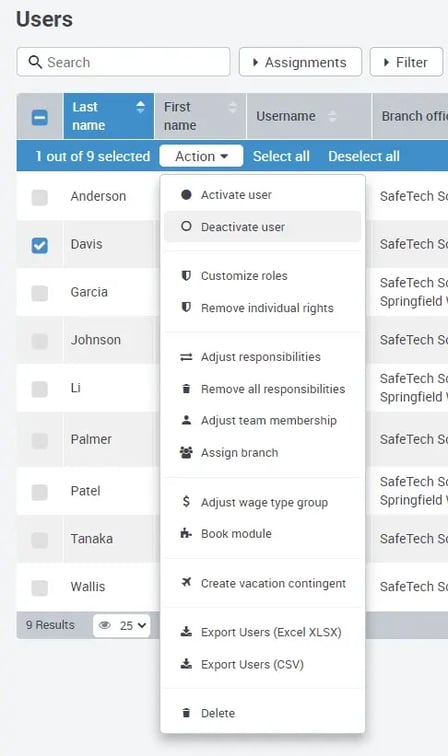Sort by Last name using its sort arrows
The image size is (448, 756).
(x=140, y=107)
